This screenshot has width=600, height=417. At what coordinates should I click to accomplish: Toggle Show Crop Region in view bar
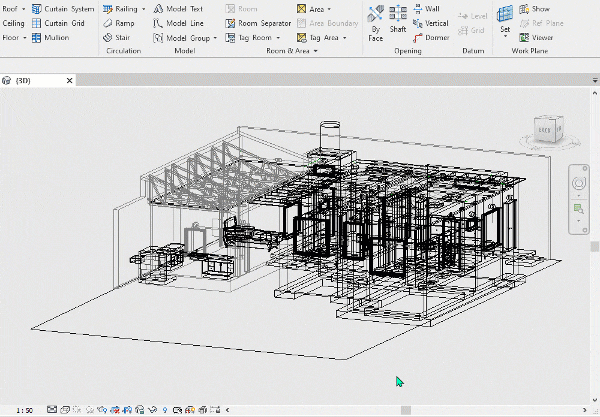click(x=127, y=410)
